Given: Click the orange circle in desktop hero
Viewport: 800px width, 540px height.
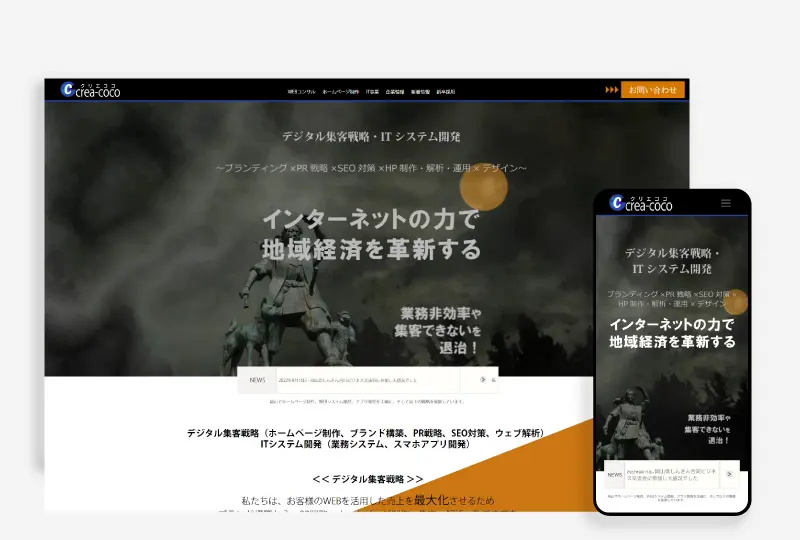Looking at the screenshot, I should pyautogui.click(x=484, y=186).
